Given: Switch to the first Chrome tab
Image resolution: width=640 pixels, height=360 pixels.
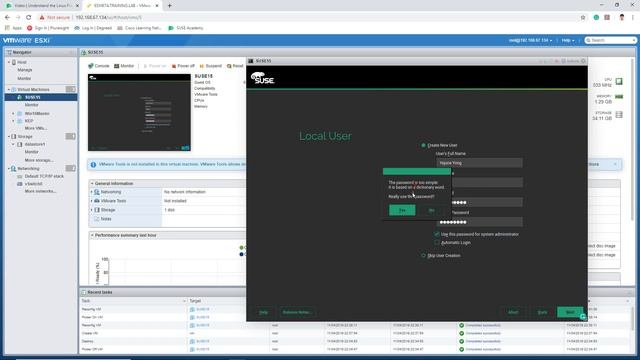Looking at the screenshot, I should point(41,6).
